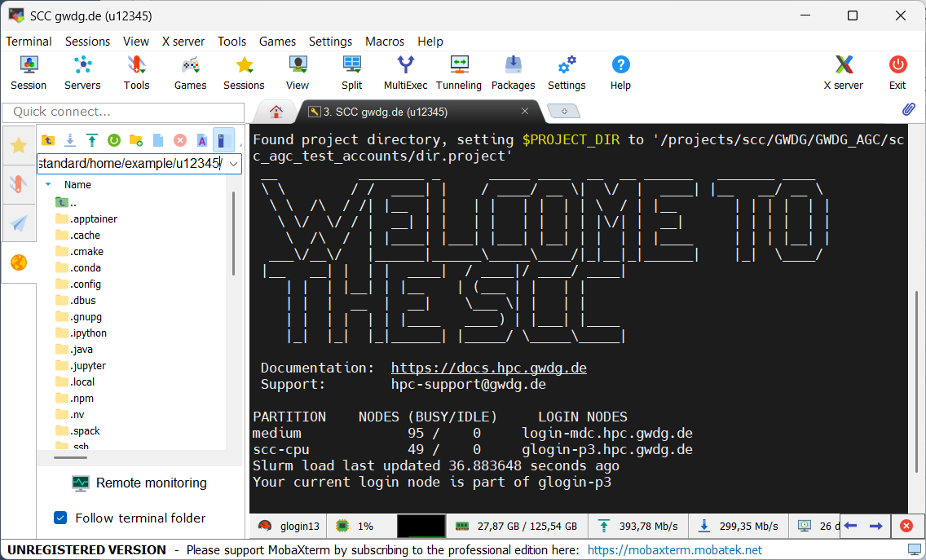Image resolution: width=926 pixels, height=560 pixels.
Task: Open the Tunneling configuration icon
Action: (459, 72)
